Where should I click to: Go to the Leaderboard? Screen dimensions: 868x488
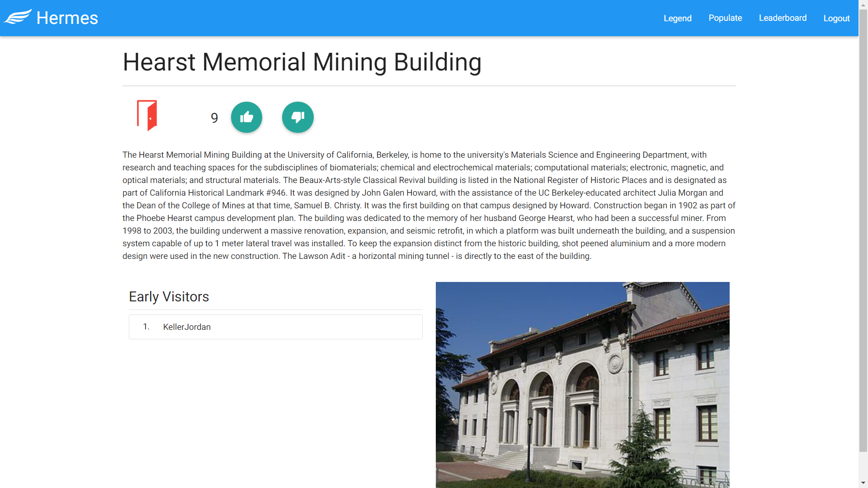point(783,18)
